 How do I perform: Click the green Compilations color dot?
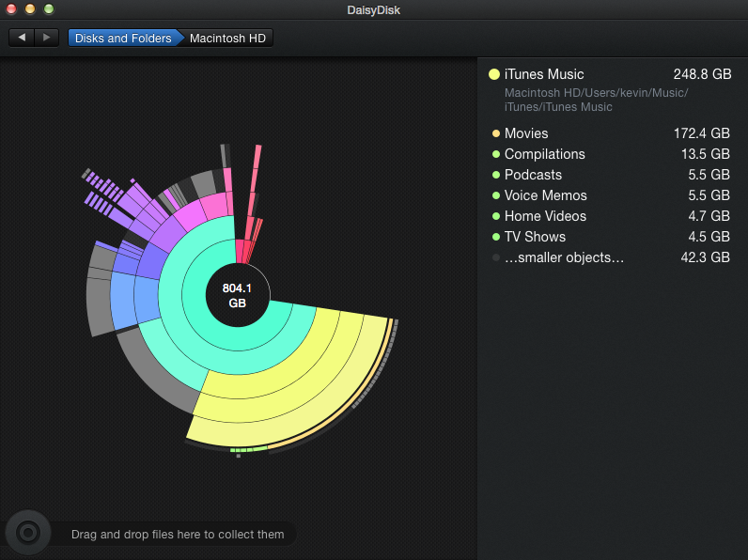(496, 154)
